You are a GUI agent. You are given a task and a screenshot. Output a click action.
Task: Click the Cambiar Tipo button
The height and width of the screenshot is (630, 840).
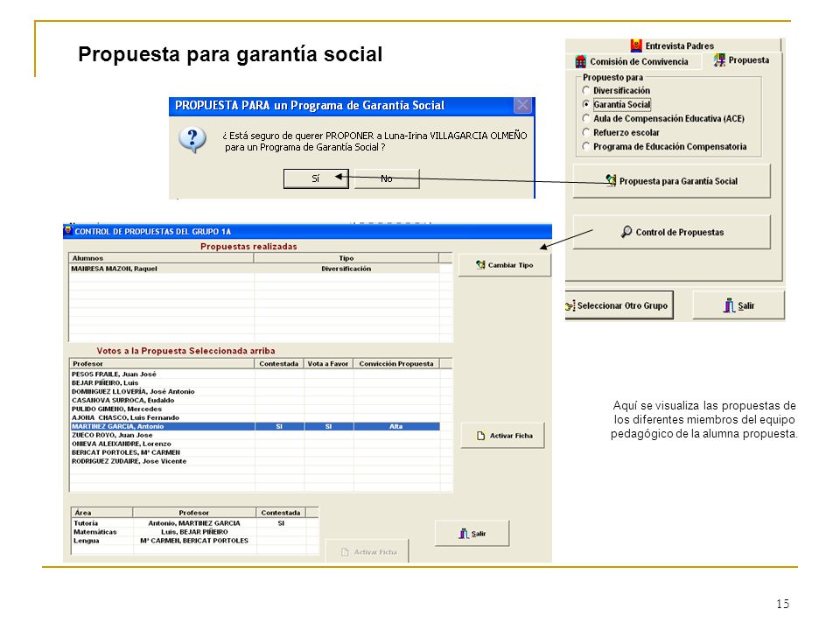[505, 264]
